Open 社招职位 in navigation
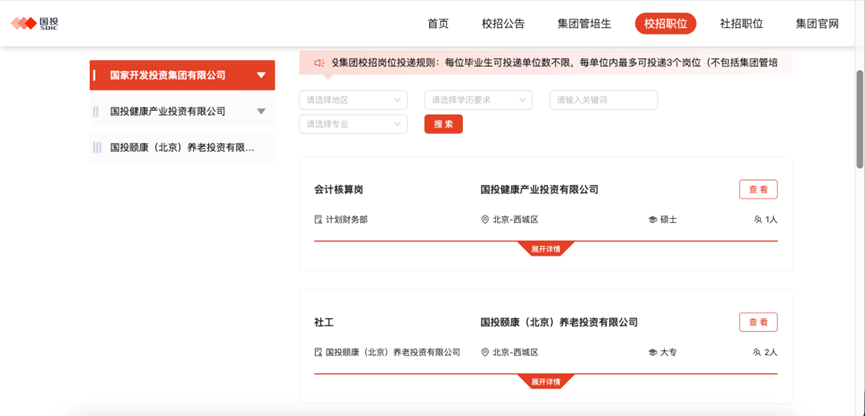865x416 pixels. click(x=741, y=24)
